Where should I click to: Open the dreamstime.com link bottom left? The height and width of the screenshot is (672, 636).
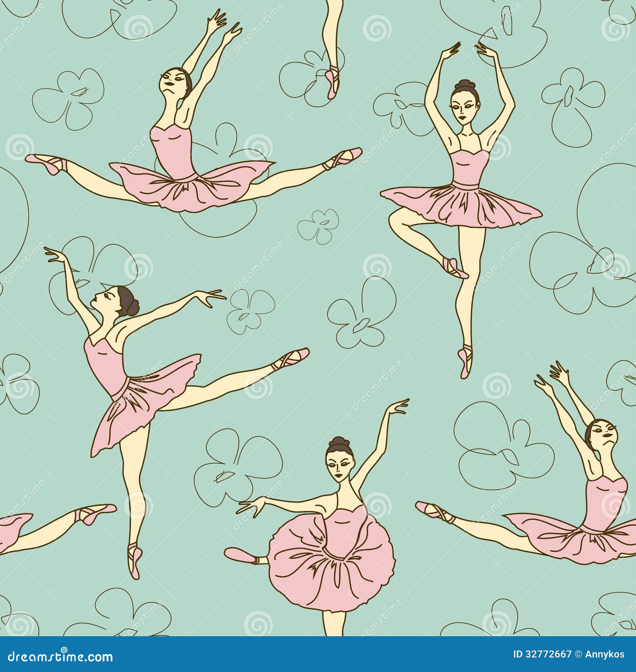tap(60, 655)
